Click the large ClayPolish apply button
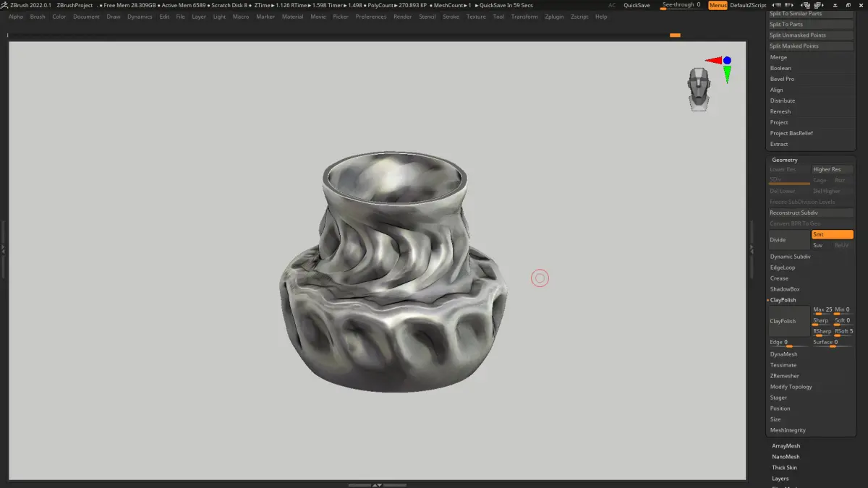 click(789, 321)
